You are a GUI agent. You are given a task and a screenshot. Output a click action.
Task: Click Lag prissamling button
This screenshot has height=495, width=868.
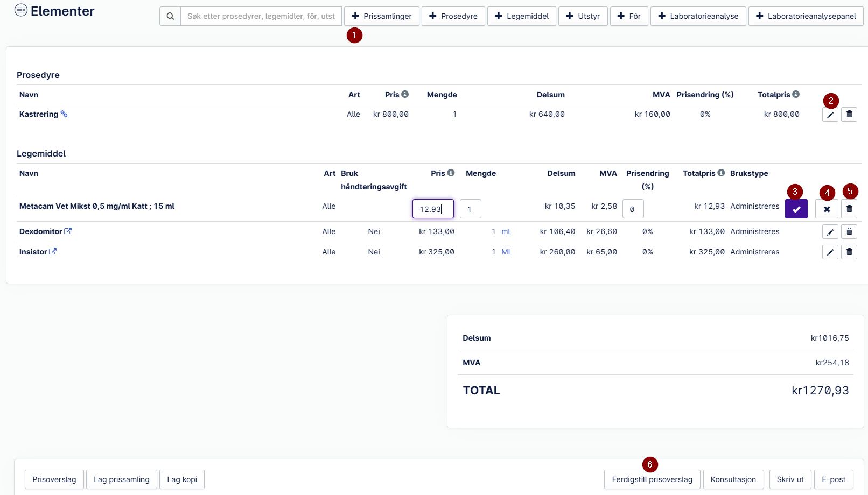[122, 479]
